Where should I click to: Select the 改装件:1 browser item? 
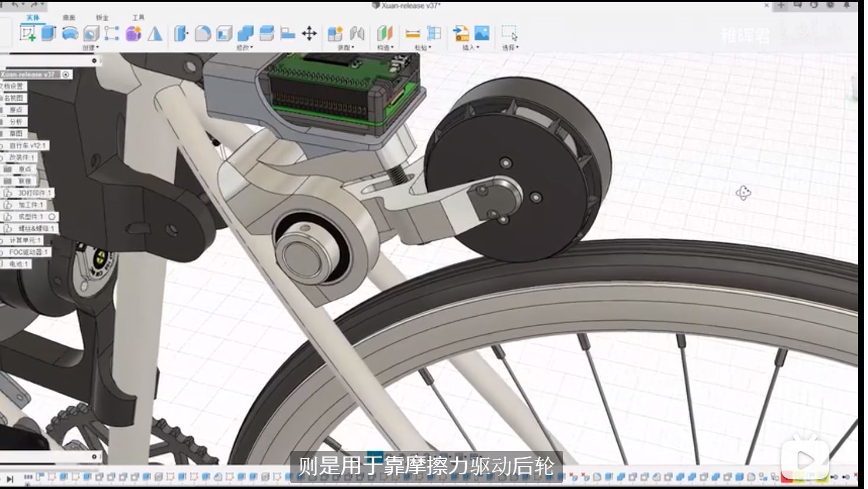point(21,157)
